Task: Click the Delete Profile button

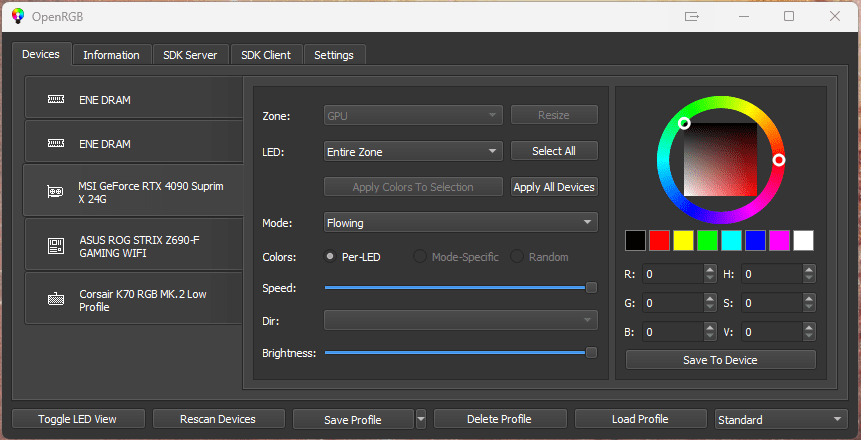Action: coord(499,419)
